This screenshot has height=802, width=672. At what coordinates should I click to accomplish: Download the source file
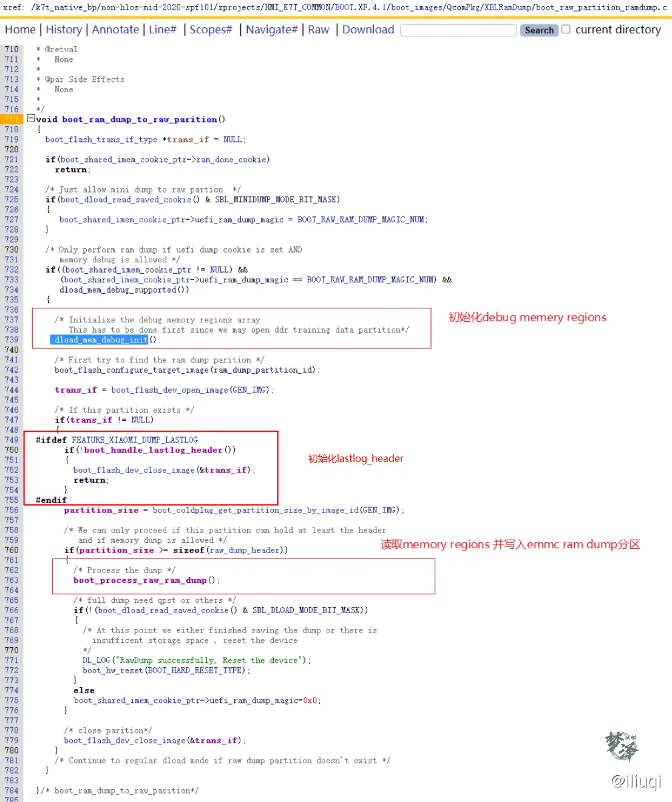click(368, 30)
